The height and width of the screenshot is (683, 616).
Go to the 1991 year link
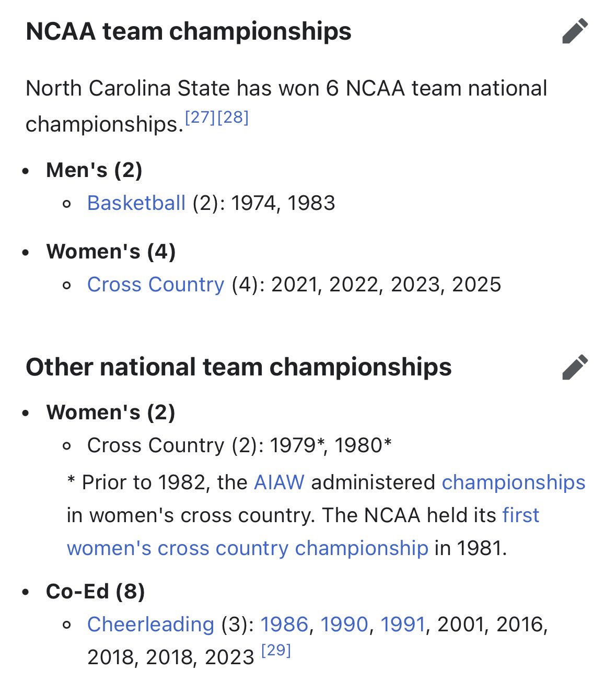pyautogui.click(x=403, y=625)
